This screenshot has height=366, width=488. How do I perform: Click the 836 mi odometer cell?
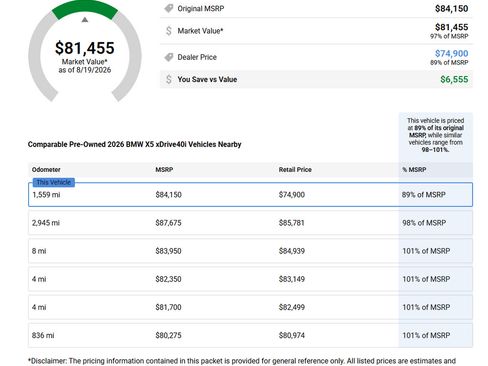click(x=43, y=335)
